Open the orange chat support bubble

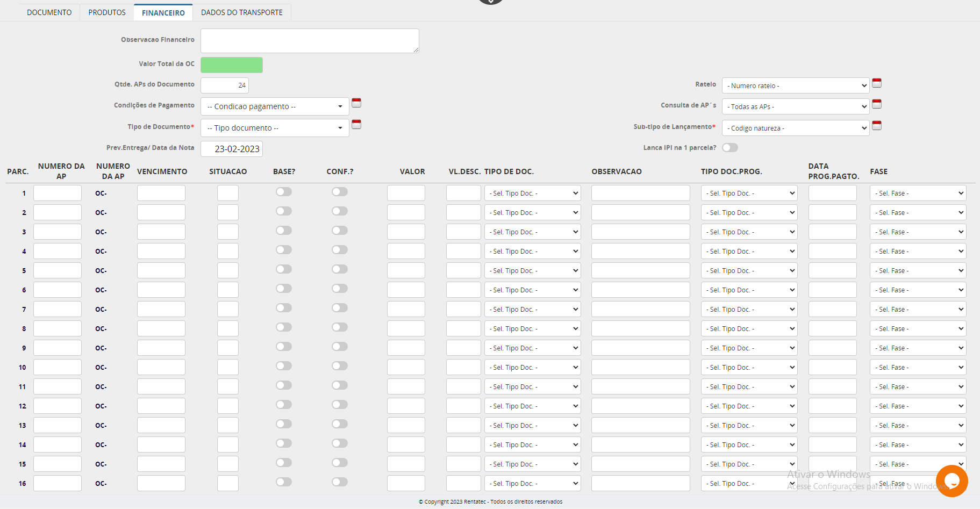(951, 481)
